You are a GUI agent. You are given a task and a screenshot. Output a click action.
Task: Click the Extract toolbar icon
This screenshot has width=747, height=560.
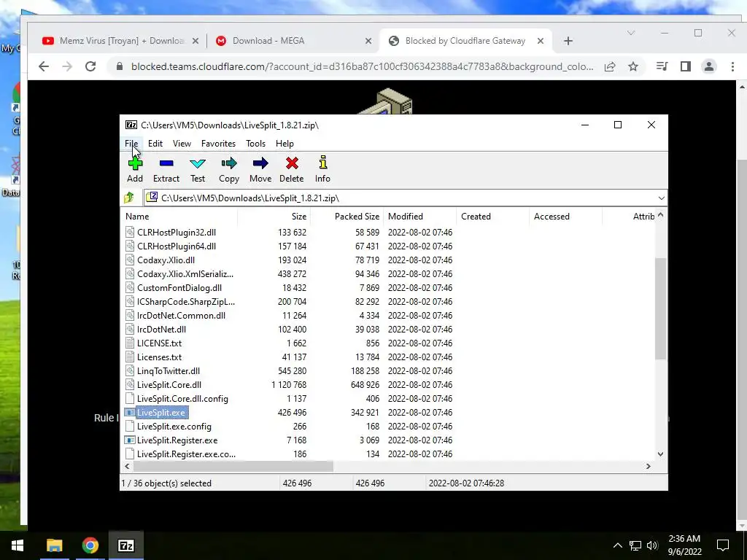166,163
